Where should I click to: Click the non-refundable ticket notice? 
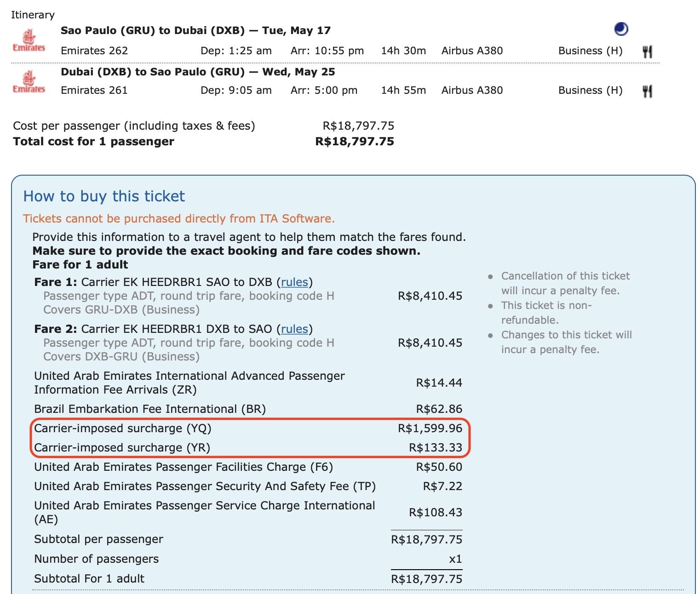[546, 313]
